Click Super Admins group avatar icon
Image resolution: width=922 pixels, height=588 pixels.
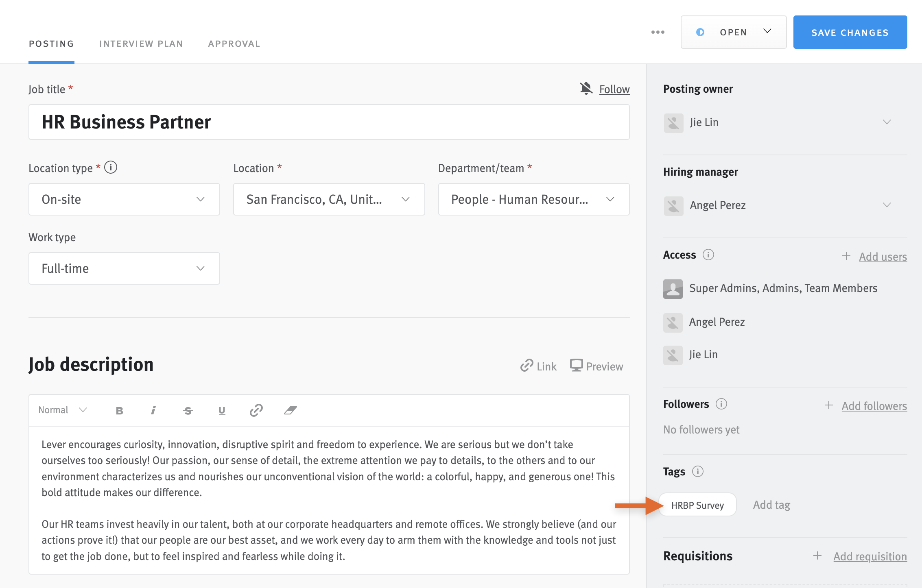coord(673,289)
